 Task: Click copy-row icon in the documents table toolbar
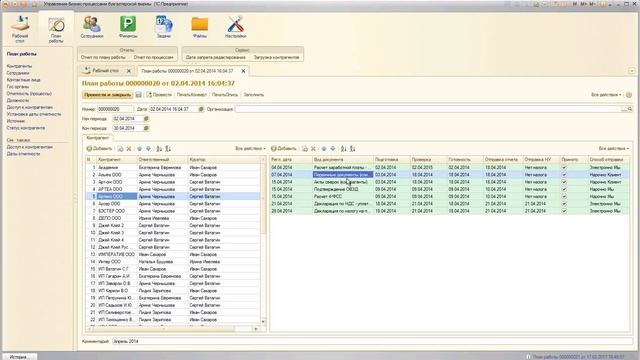[x=304, y=149]
